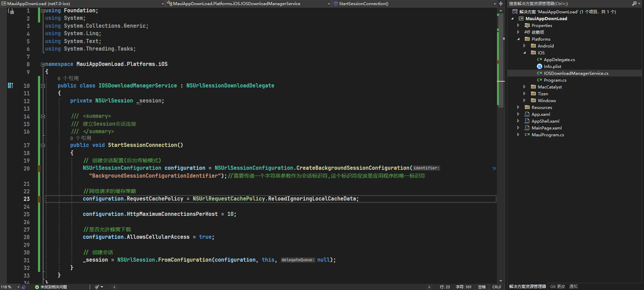Click the 行: 23 line indicator
644x290 pixels.
coord(445,287)
